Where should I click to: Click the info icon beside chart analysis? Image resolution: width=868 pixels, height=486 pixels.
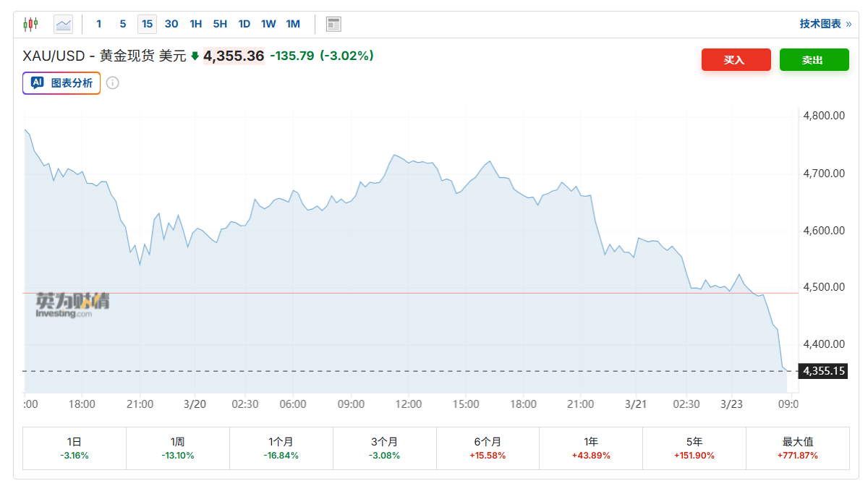[x=112, y=82]
